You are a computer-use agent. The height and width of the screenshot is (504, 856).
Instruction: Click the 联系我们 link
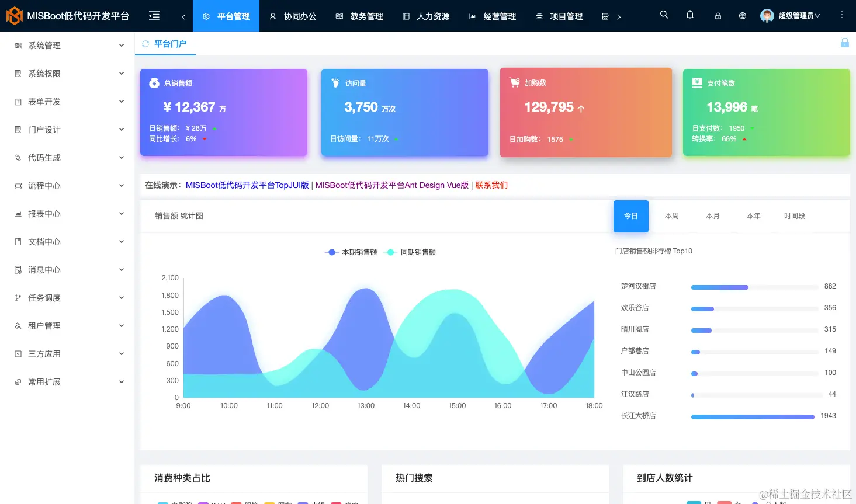pyautogui.click(x=491, y=185)
